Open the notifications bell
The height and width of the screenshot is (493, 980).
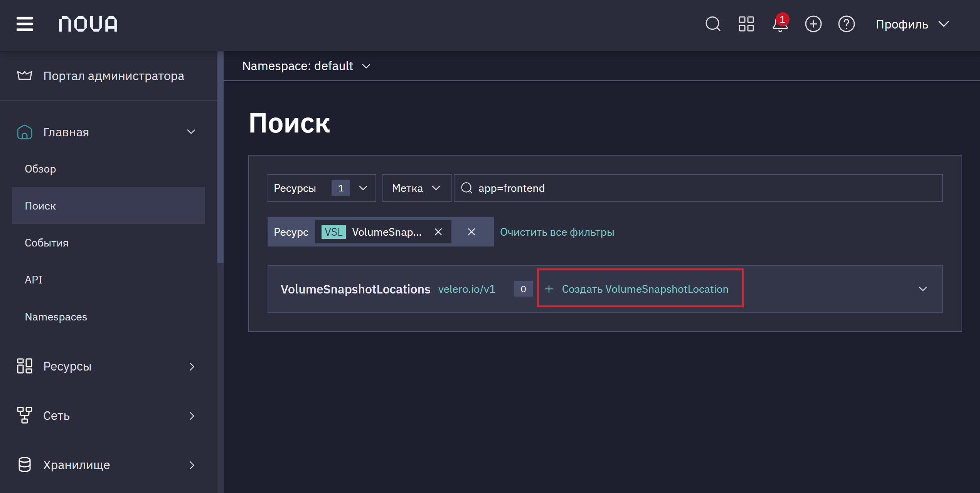(780, 24)
